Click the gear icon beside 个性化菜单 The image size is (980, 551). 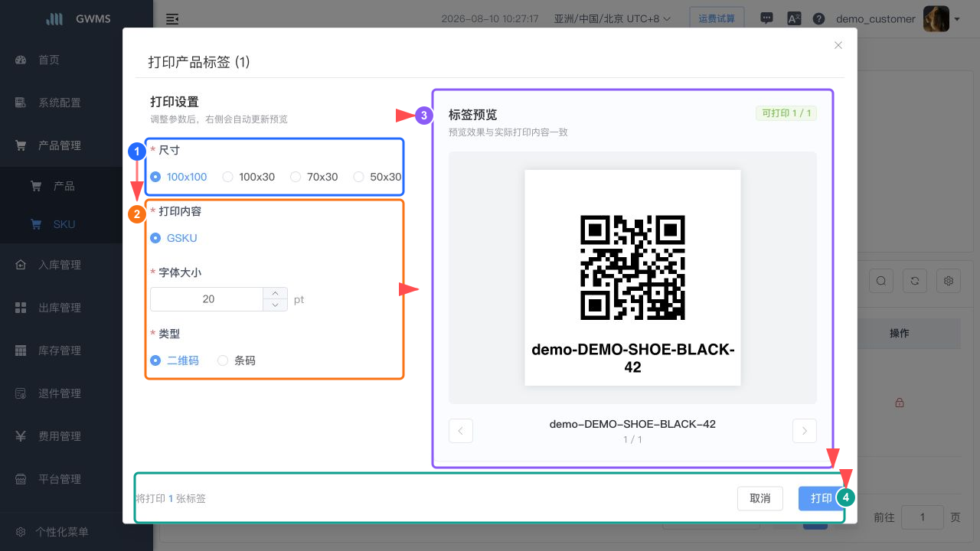21,532
